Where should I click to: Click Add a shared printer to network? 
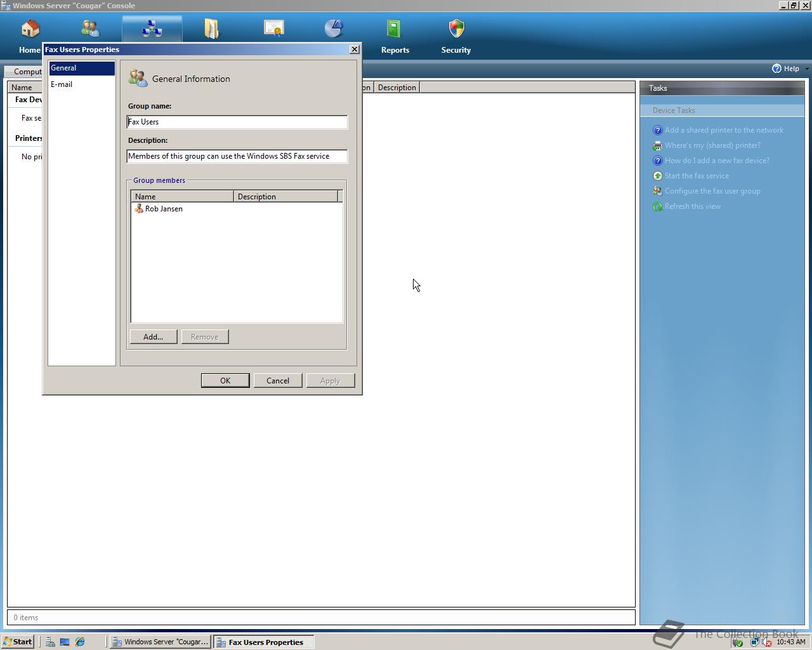[x=724, y=130]
